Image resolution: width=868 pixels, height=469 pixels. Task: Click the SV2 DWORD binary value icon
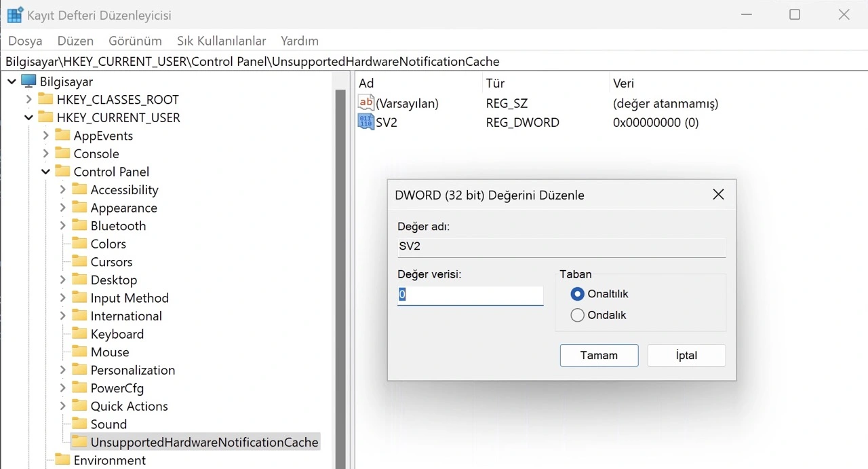tap(366, 122)
